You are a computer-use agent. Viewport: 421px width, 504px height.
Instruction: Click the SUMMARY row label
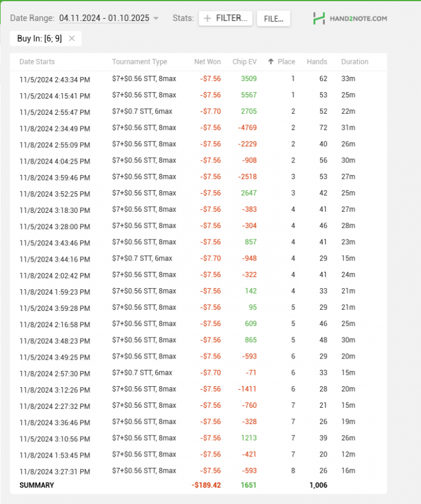point(37,485)
